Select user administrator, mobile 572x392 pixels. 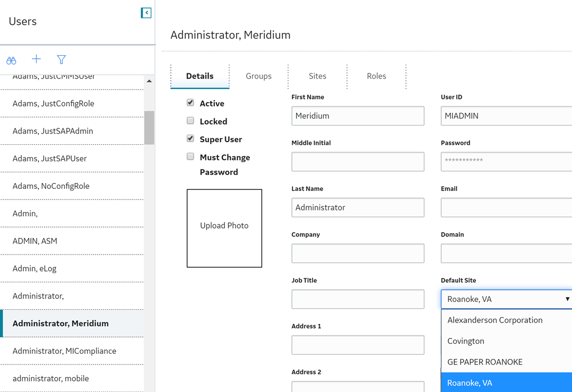(72, 379)
